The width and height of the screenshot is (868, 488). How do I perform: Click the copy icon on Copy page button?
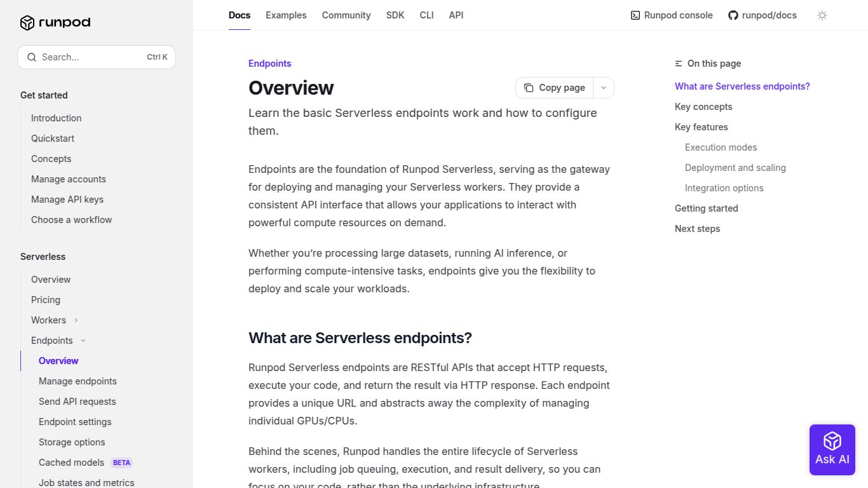[x=529, y=87]
